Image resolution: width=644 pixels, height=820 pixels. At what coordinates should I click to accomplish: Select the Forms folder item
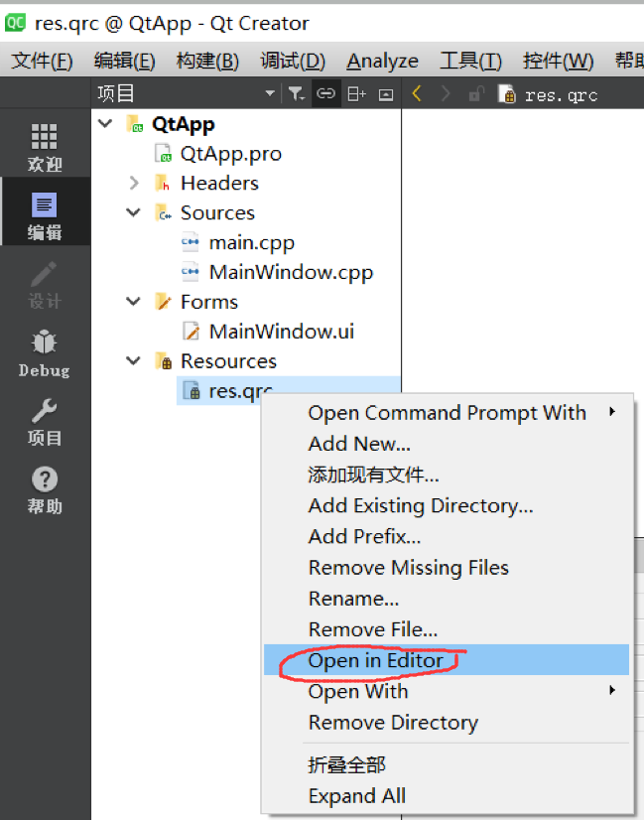pyautogui.click(x=209, y=302)
